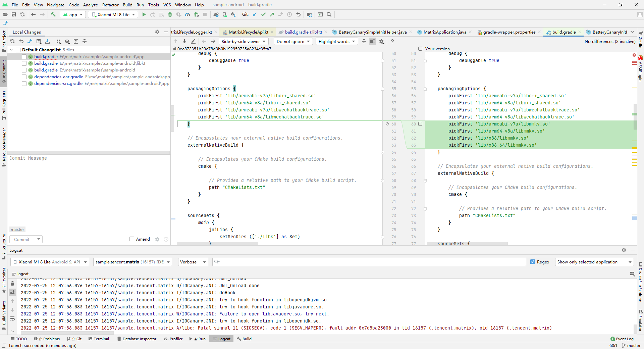Jump to next difference in the diff viewer
This screenshot has height=349, width=644.
pyautogui.click(x=184, y=41)
